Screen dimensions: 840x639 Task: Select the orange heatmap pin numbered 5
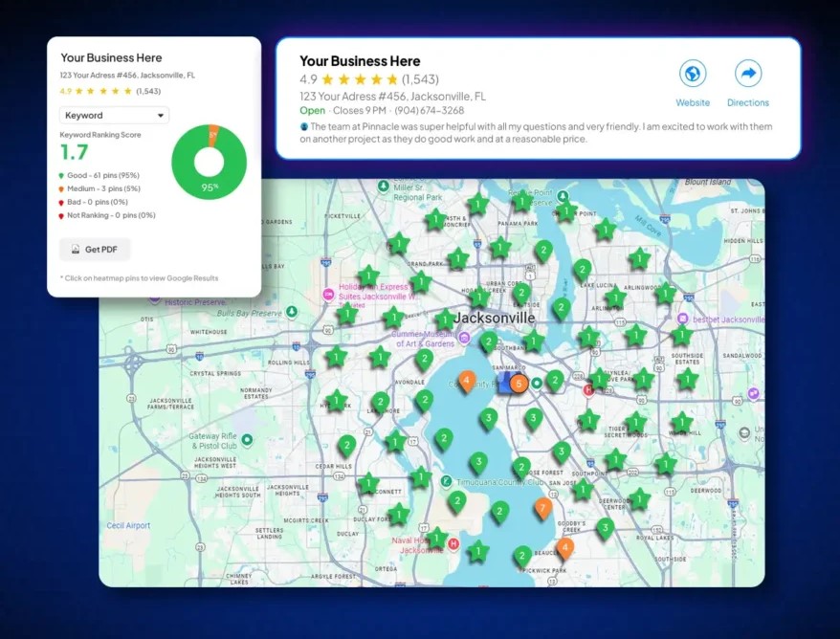(x=518, y=384)
